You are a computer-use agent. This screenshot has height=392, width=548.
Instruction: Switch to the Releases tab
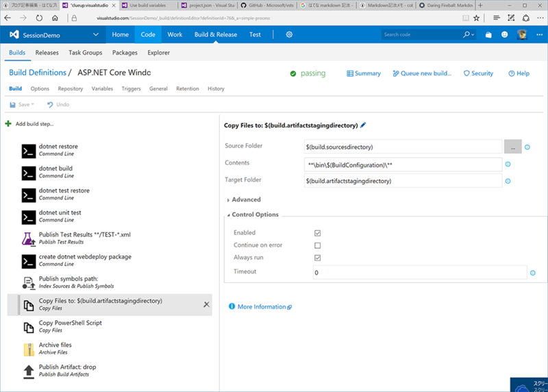click(47, 53)
